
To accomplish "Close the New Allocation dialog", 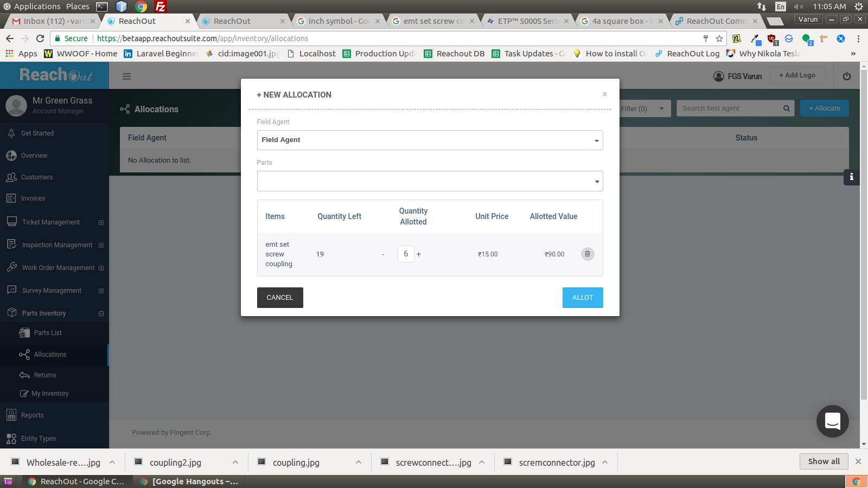I will (604, 94).
